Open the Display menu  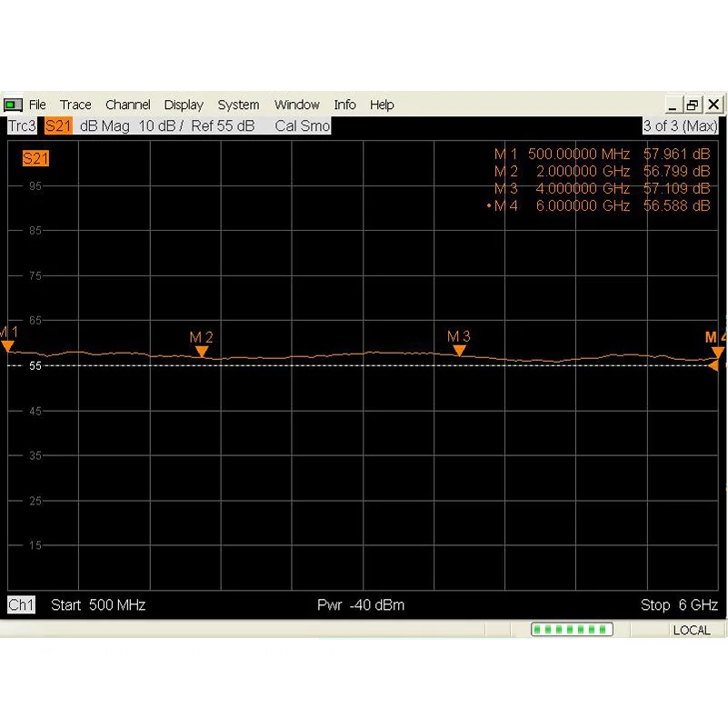[x=184, y=105]
